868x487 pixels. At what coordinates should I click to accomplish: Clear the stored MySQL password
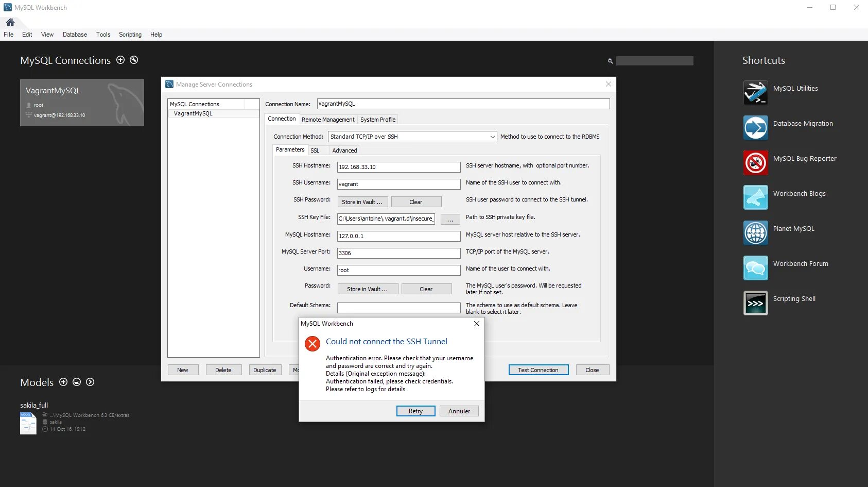point(426,289)
